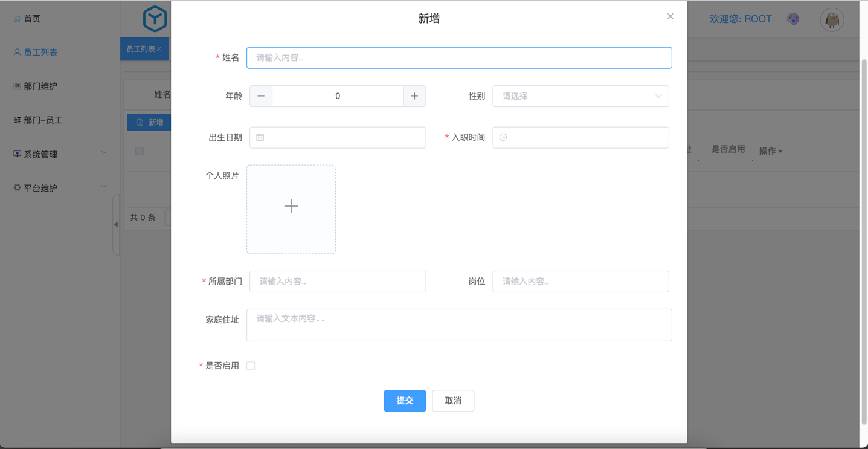This screenshot has width=868, height=449.
Task: Click the plus icon to upload personal photo
Action: 291,207
